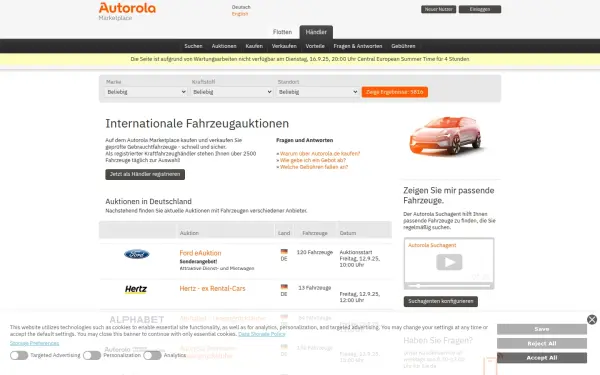Click Reject All cookies button
Screen dimensions: 600x375
(x=542, y=344)
